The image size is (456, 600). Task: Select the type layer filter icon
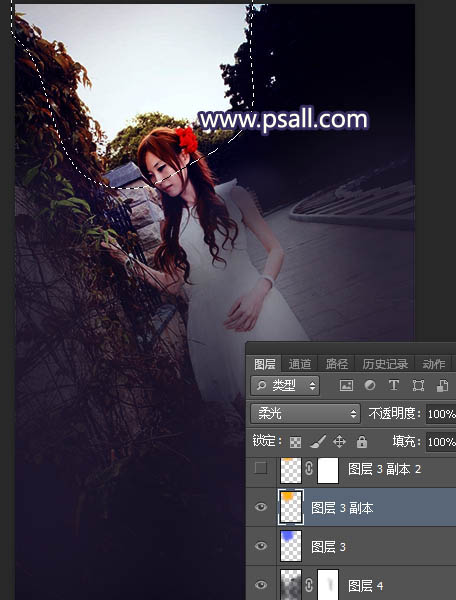click(394, 385)
